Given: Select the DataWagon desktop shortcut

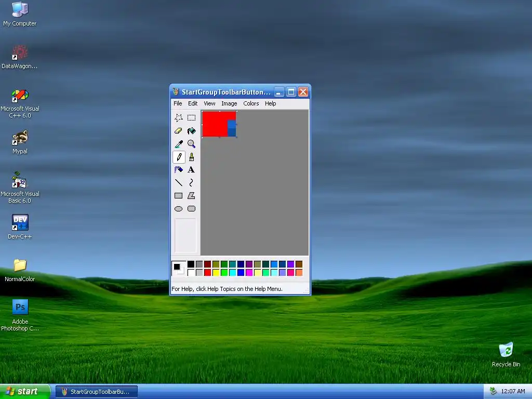Looking at the screenshot, I should pos(20,57).
